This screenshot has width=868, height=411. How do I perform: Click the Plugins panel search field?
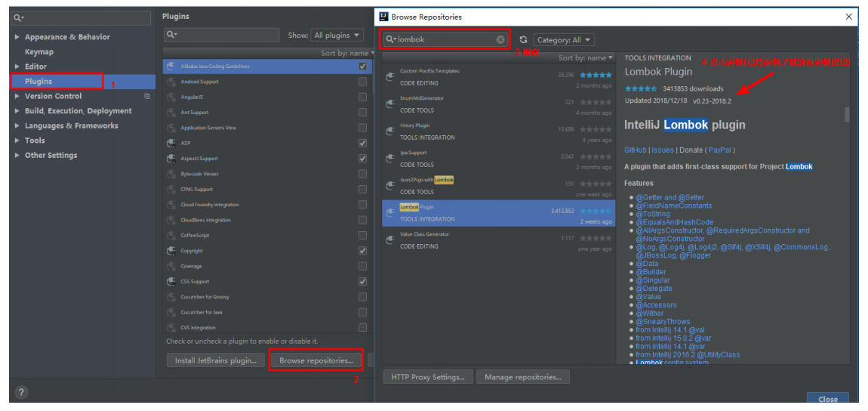click(x=221, y=35)
